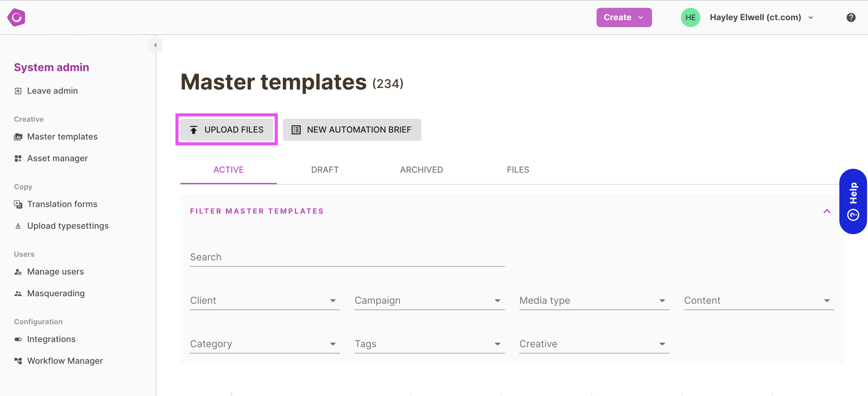Click the Translation forms icon
The image size is (868, 396).
18,204
